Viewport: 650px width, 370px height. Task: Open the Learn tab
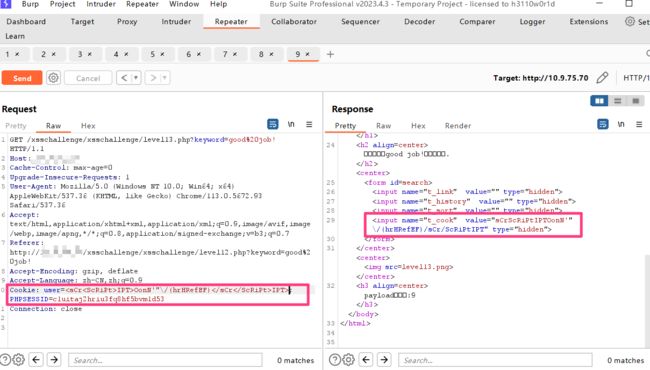(15, 36)
